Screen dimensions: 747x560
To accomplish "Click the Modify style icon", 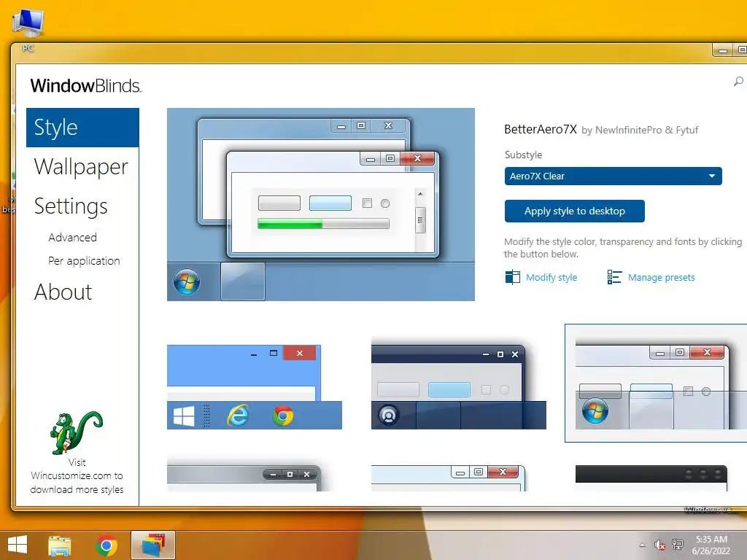I will tap(513, 276).
